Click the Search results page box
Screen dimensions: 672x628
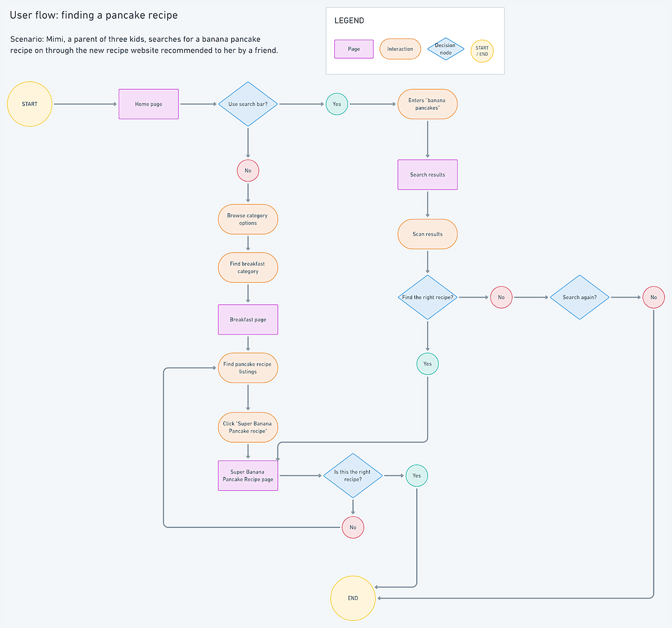(x=427, y=175)
